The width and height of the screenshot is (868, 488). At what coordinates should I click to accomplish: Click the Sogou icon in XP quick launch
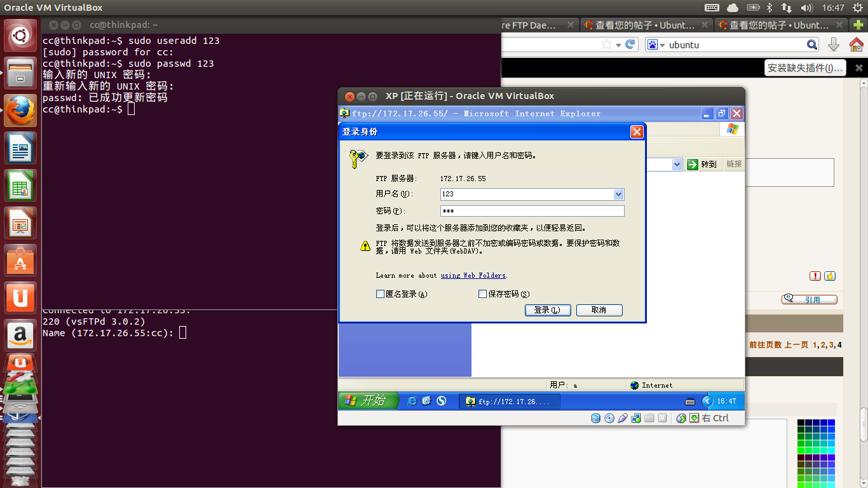point(441,401)
